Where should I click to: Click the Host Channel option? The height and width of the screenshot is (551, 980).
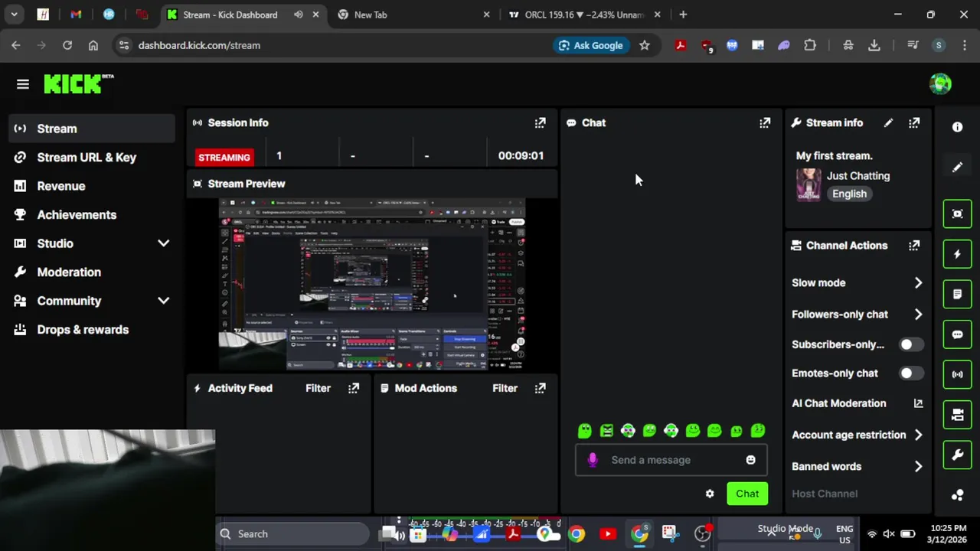(825, 494)
